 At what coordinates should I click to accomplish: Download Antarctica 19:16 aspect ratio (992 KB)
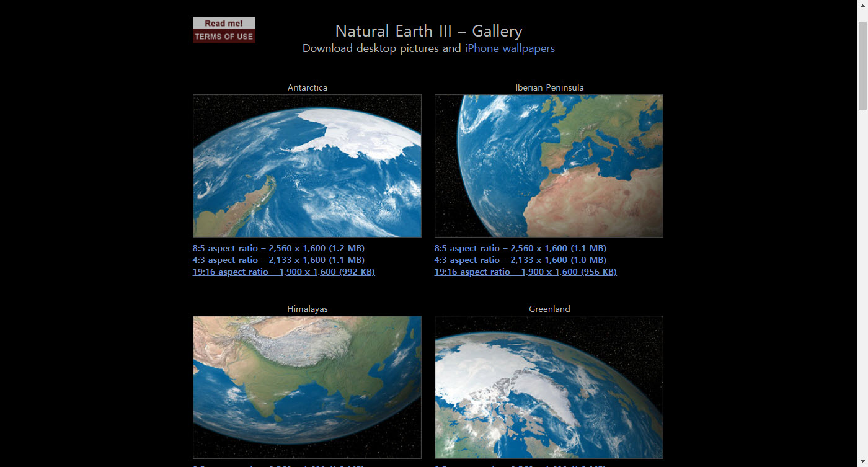tap(284, 272)
